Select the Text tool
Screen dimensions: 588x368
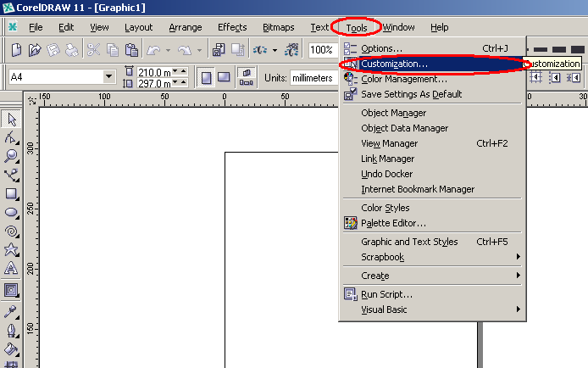[x=11, y=268]
